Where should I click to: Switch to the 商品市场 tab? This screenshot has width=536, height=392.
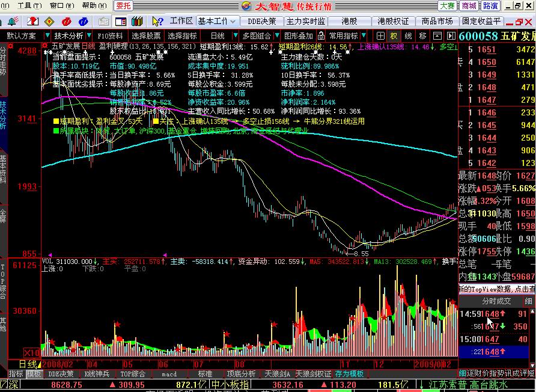437,21
